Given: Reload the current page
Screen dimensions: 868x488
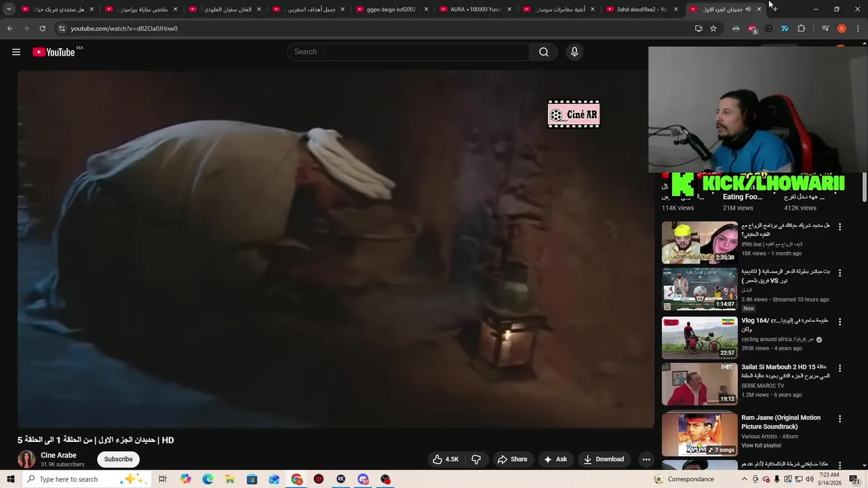Looking at the screenshot, I should [42, 28].
